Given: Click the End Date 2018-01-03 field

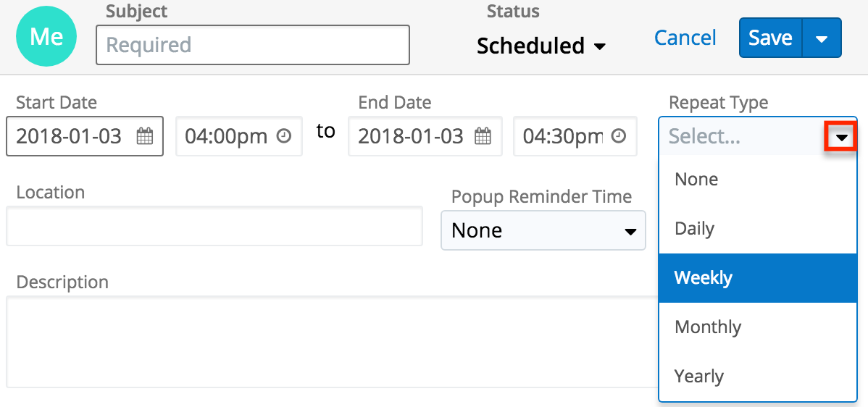Looking at the screenshot, I should tap(411, 136).
